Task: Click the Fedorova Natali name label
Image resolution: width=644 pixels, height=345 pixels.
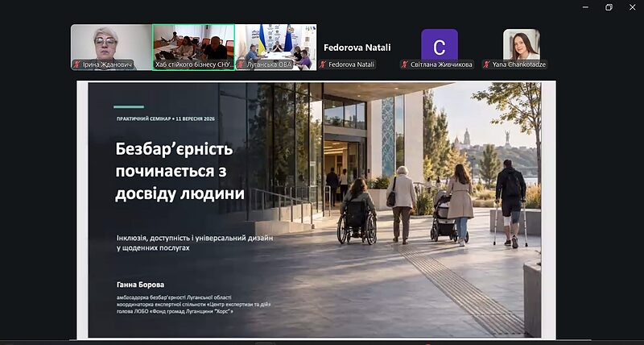Action: pos(351,64)
